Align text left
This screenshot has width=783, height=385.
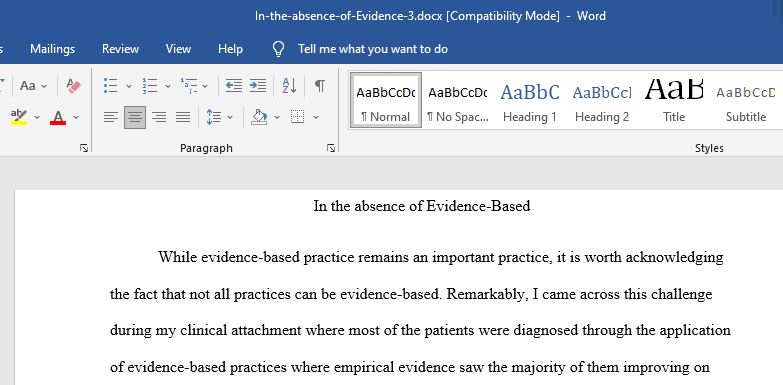click(x=111, y=117)
